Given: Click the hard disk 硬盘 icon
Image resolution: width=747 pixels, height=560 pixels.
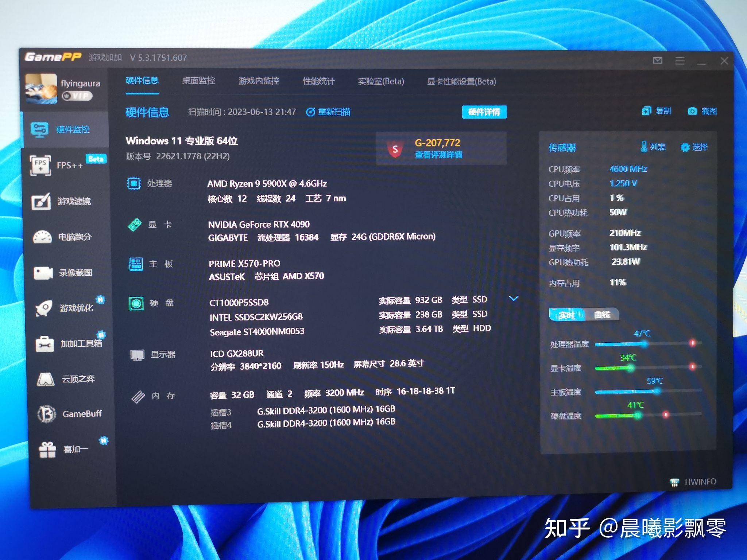Looking at the screenshot, I should (x=136, y=303).
